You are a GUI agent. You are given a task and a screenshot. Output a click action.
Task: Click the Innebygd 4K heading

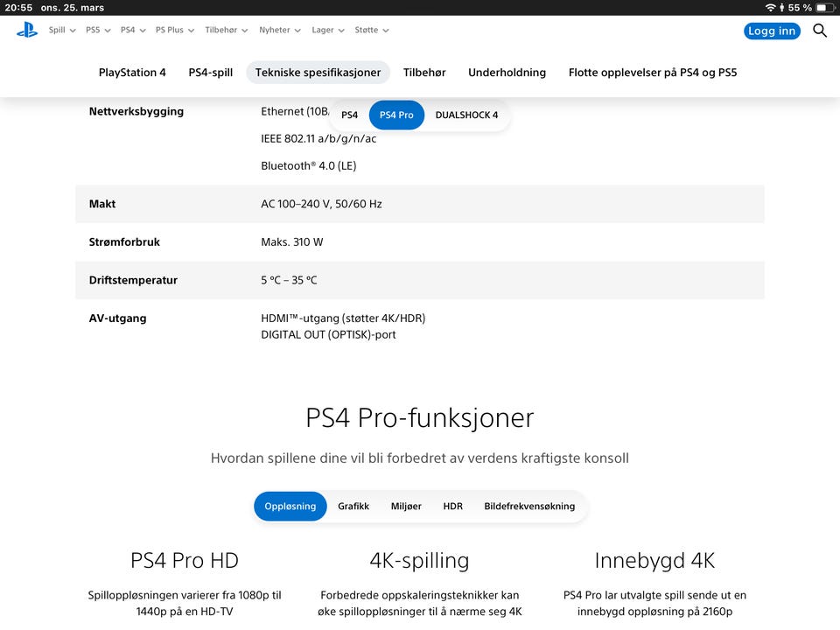tap(654, 561)
